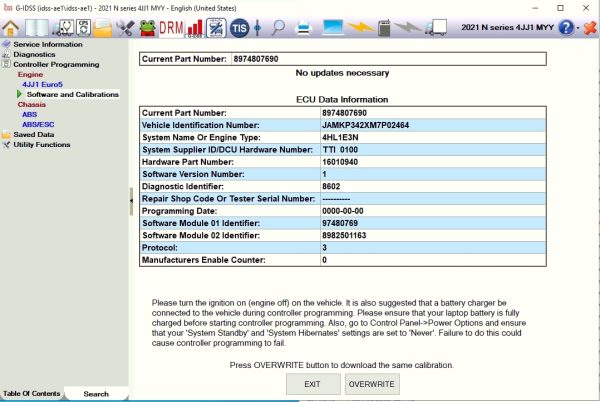Click the truck vehicle selection icon
Image resolution: width=600 pixels, height=402 pixels.
[x=435, y=28]
